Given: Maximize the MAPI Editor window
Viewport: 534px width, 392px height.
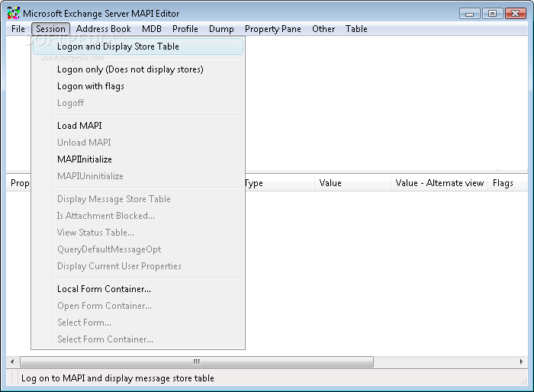Looking at the screenshot, I should (x=493, y=14).
